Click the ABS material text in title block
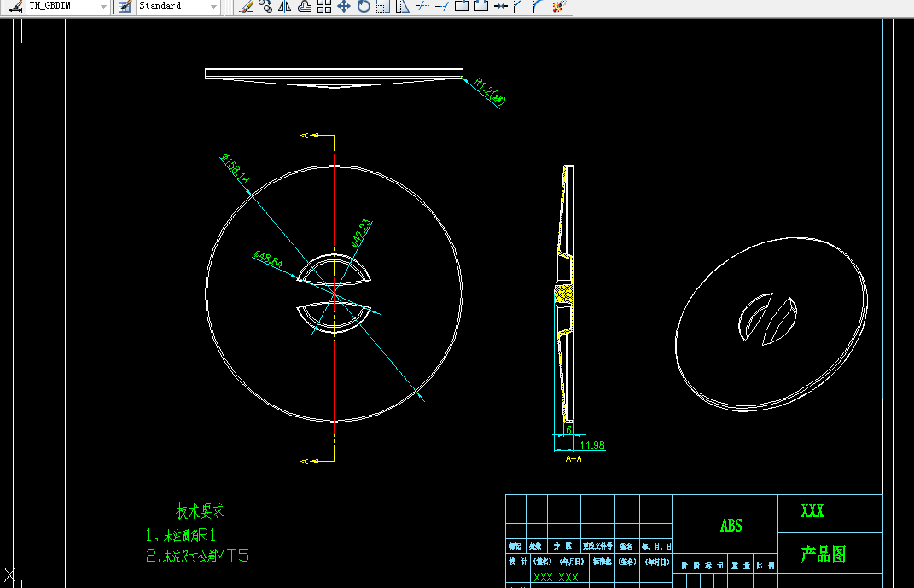Screen dimensions: 914x588 click(731, 526)
